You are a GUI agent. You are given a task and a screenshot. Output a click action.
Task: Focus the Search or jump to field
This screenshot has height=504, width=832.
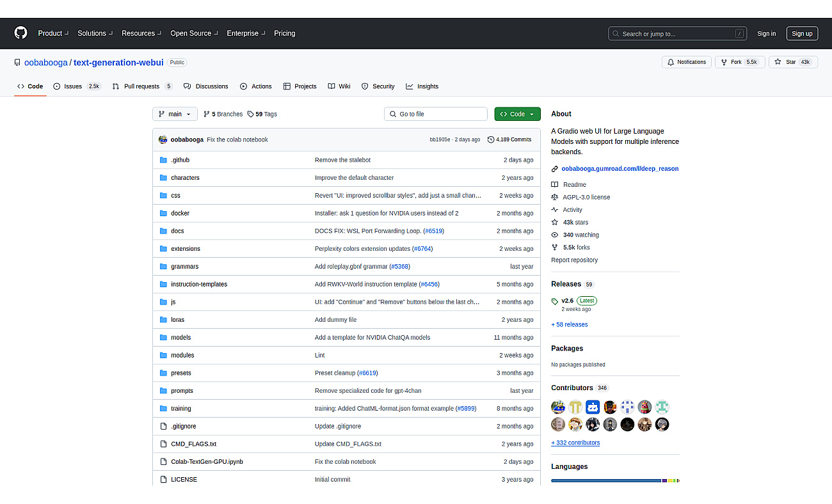pos(678,34)
